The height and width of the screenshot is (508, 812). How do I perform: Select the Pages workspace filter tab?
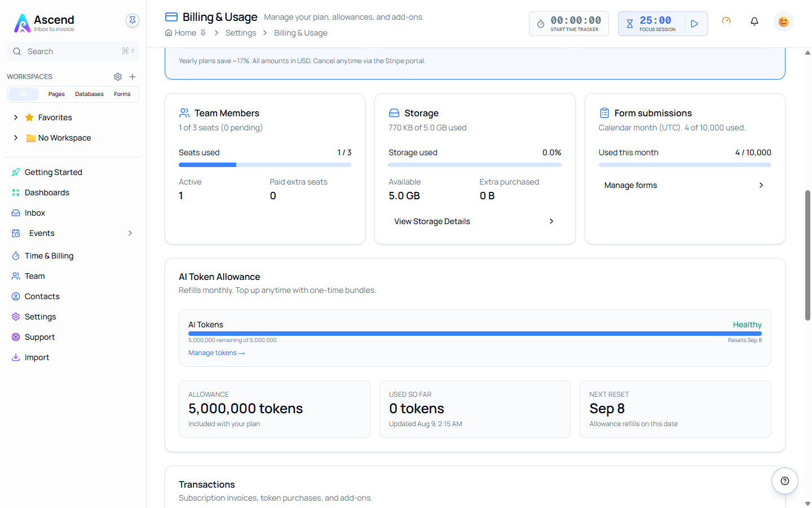click(56, 94)
